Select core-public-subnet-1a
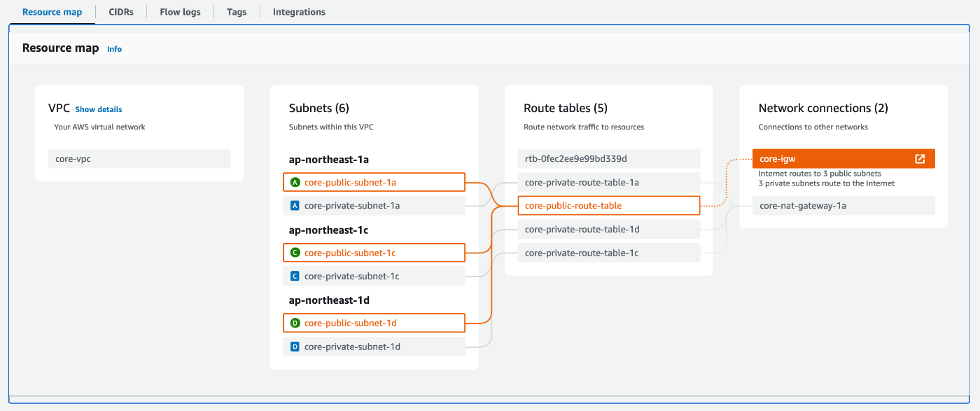 [x=374, y=183]
